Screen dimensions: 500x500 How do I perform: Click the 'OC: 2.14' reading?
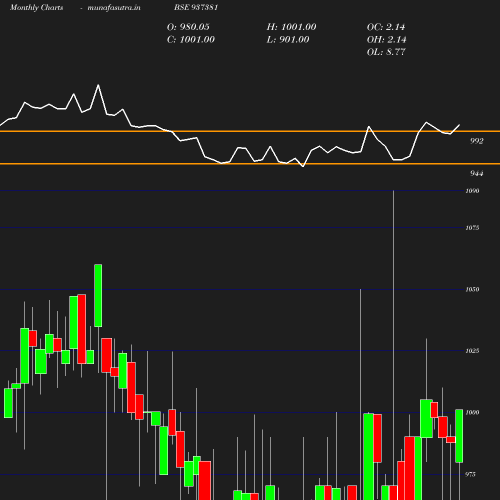[386, 27]
